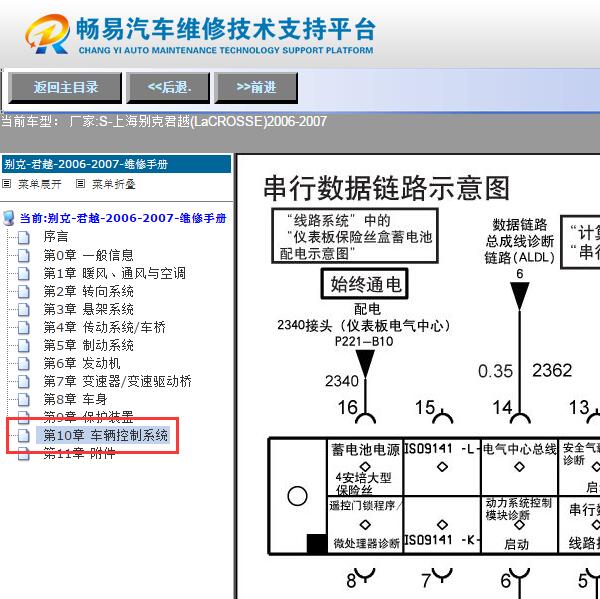Click the ISO9141 -K connector cell

442,526
